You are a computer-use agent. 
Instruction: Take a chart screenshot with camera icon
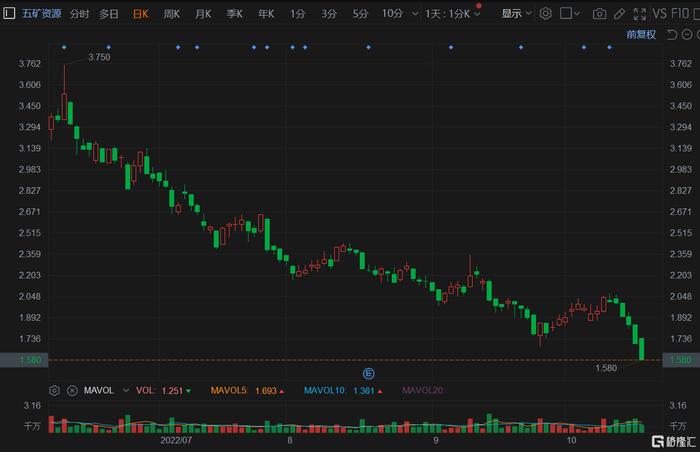(600, 14)
